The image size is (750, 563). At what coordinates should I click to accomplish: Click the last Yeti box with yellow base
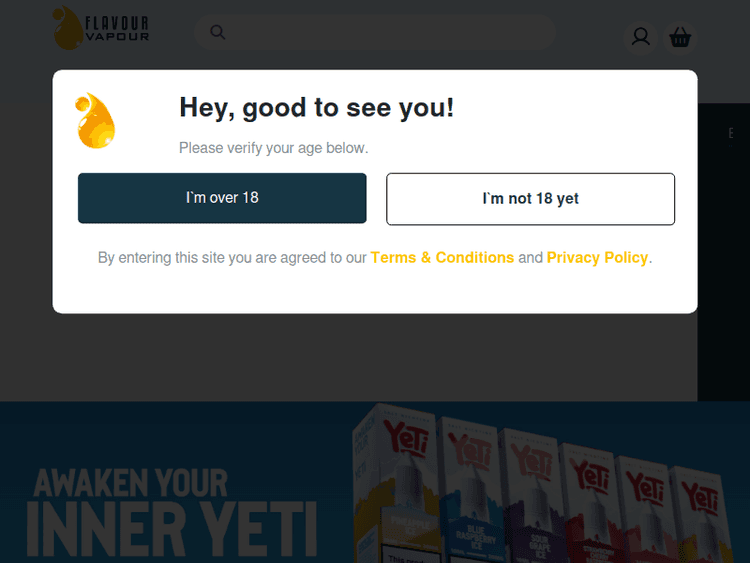pyautogui.click(x=701, y=514)
